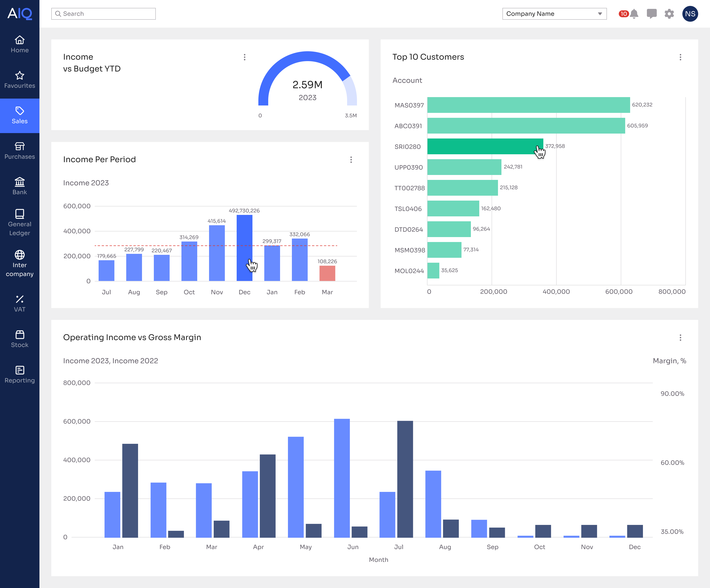Click the NS profile avatar
Screen dimensions: 710x588
[690, 14]
